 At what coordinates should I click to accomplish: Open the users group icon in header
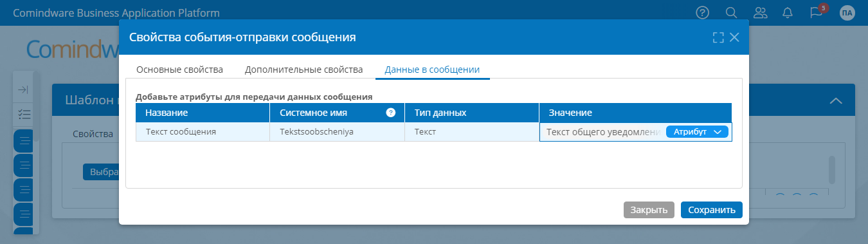pyautogui.click(x=761, y=12)
